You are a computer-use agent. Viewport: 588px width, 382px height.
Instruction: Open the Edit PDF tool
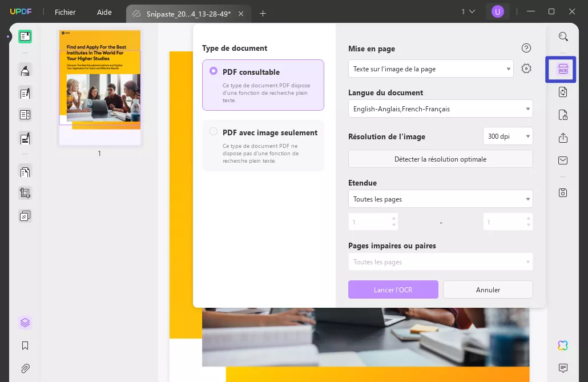25,93
